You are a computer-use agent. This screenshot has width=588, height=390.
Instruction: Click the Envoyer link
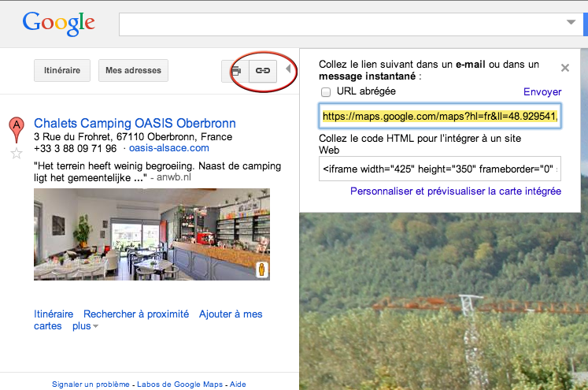542,92
